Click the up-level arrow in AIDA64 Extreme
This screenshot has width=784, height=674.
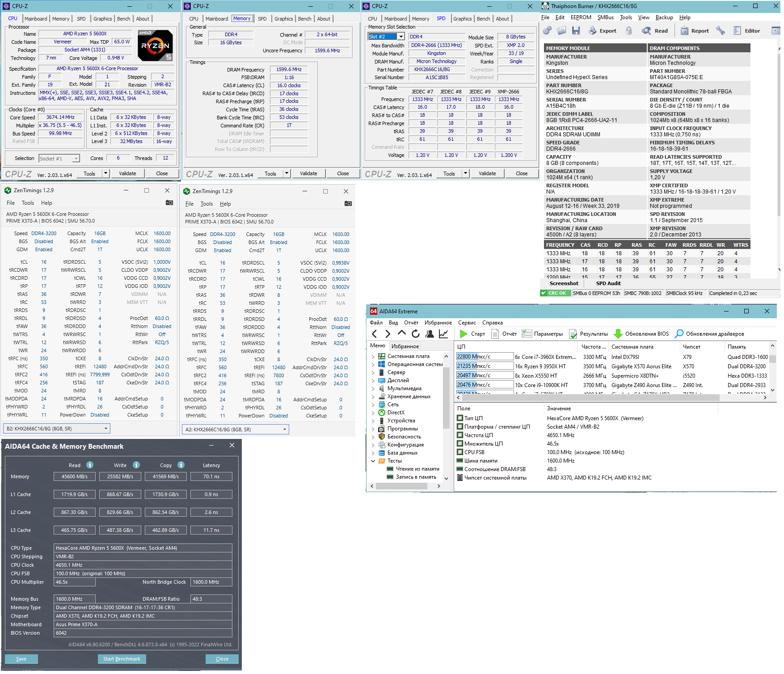[401, 333]
